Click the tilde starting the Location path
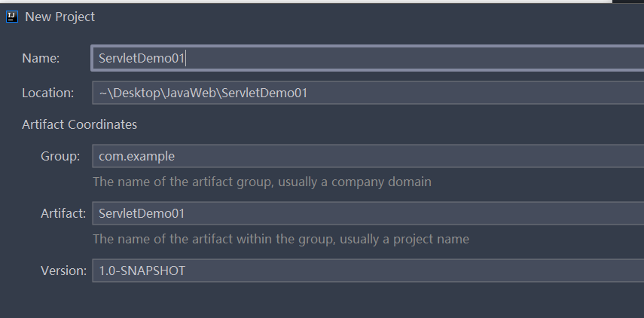Image resolution: width=644 pixels, height=318 pixels. click(102, 93)
